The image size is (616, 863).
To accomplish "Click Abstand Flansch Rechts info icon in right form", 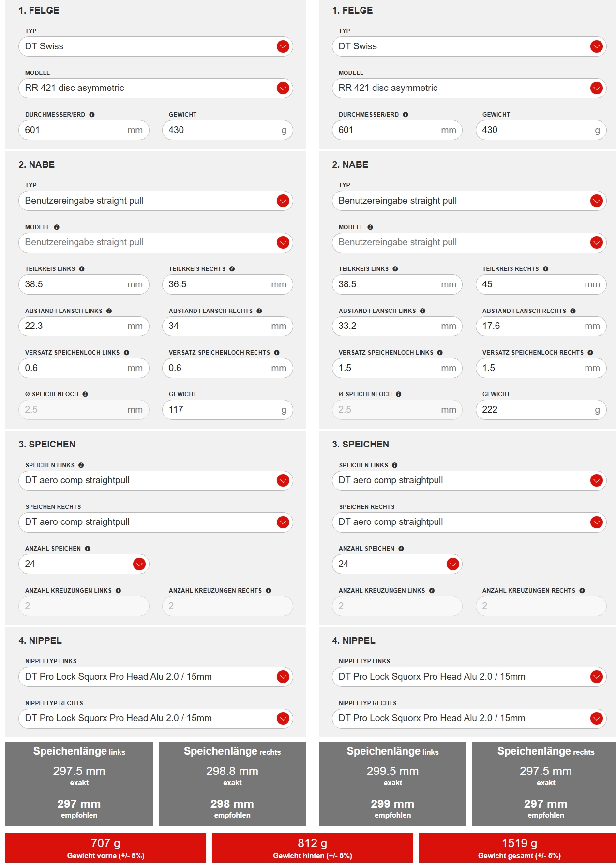I will [573, 311].
